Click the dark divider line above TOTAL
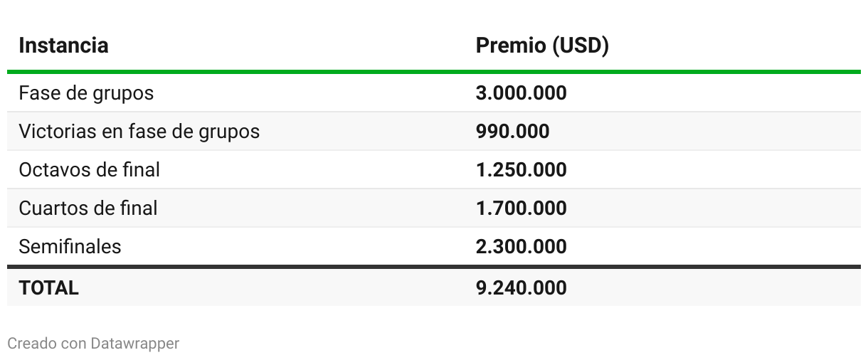This screenshot has width=868, height=360. [x=434, y=267]
